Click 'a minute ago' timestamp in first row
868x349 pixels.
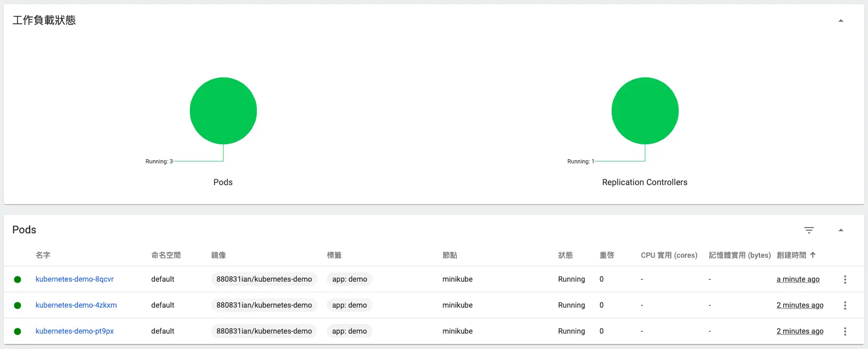pyautogui.click(x=798, y=279)
